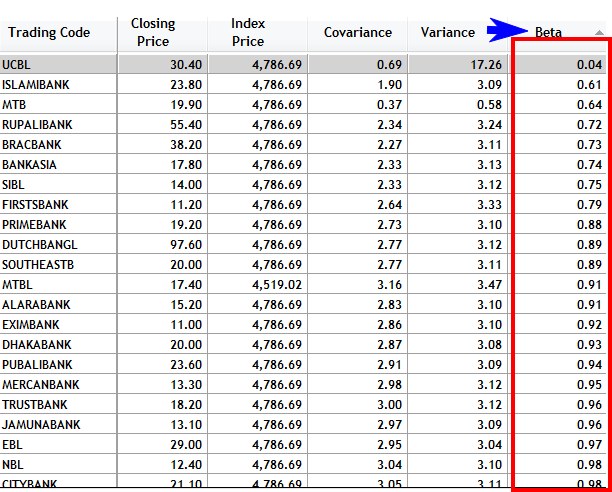Select the EBL trading code

[12, 444]
